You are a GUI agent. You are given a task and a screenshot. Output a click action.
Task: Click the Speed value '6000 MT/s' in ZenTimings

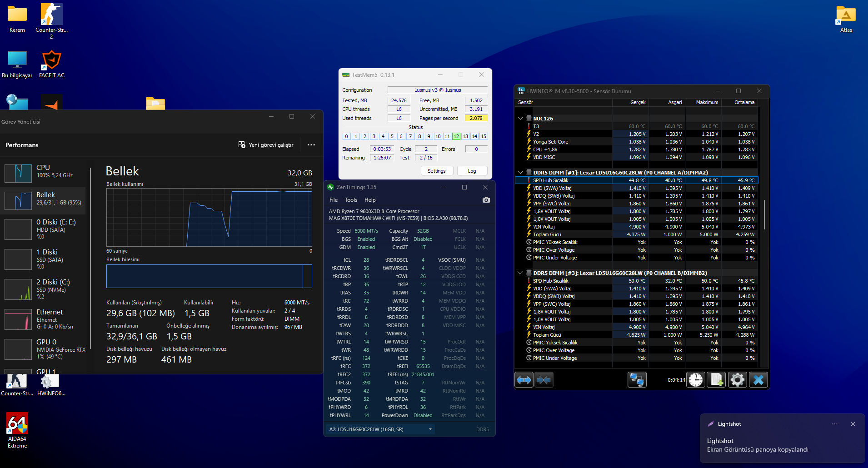pyautogui.click(x=366, y=231)
